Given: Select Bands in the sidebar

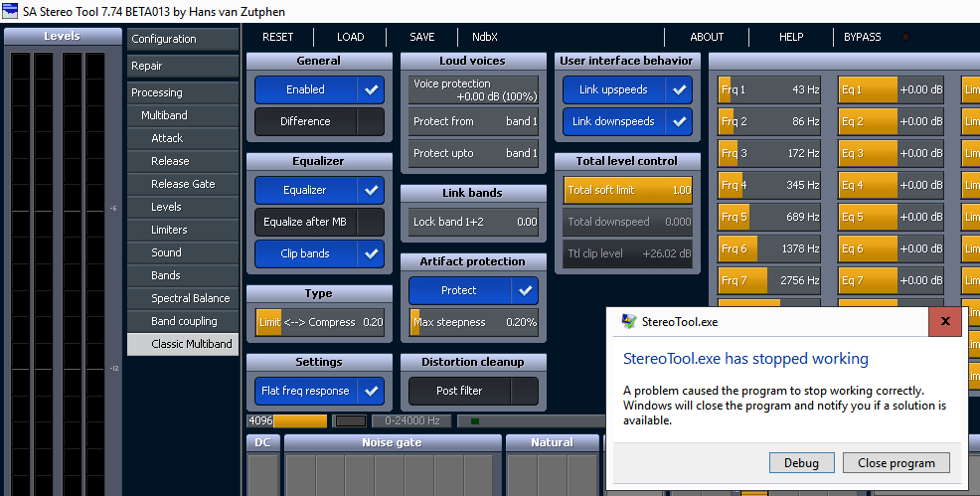Looking at the screenshot, I should tap(183, 275).
